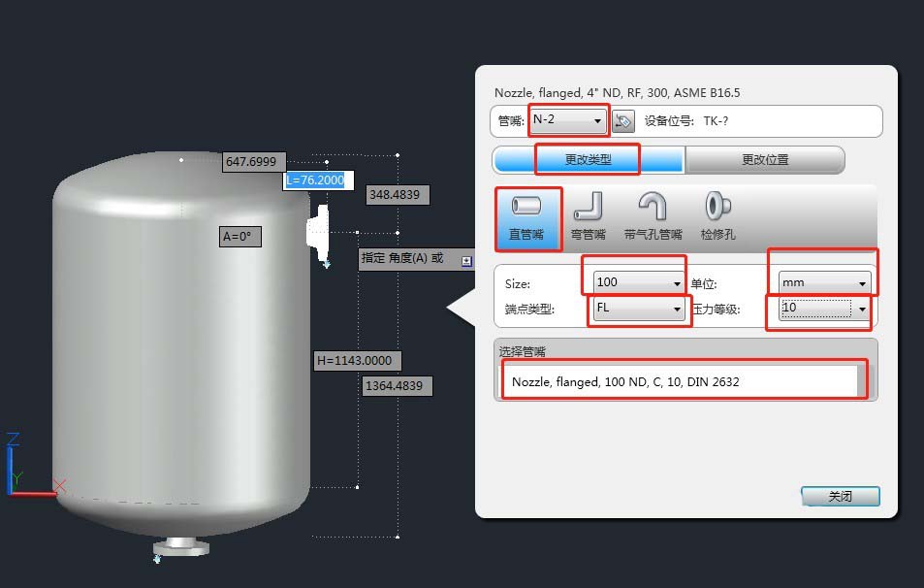Click the L=76.2000 length input field
Image resolution: width=924 pixels, height=588 pixels.
(x=318, y=180)
